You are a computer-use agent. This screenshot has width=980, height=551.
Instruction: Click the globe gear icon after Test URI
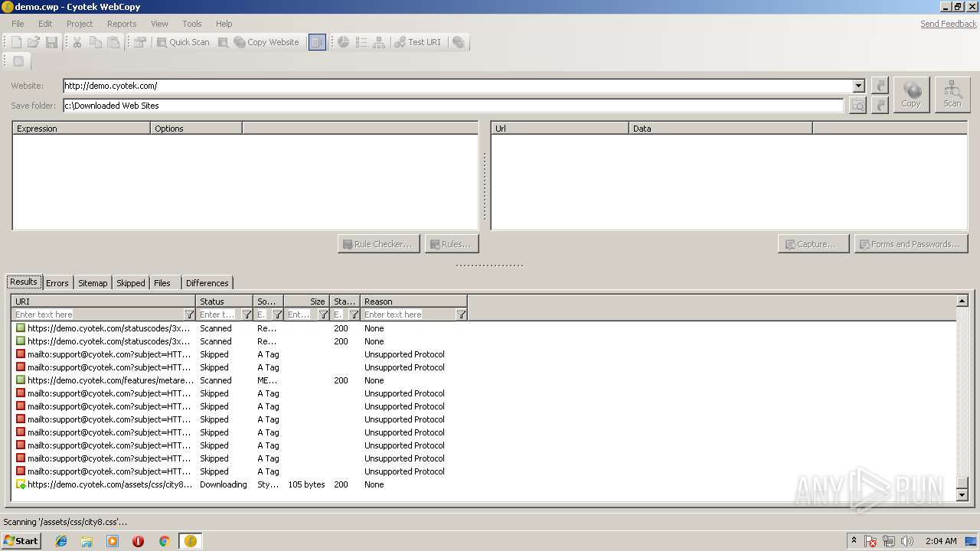click(x=459, y=43)
